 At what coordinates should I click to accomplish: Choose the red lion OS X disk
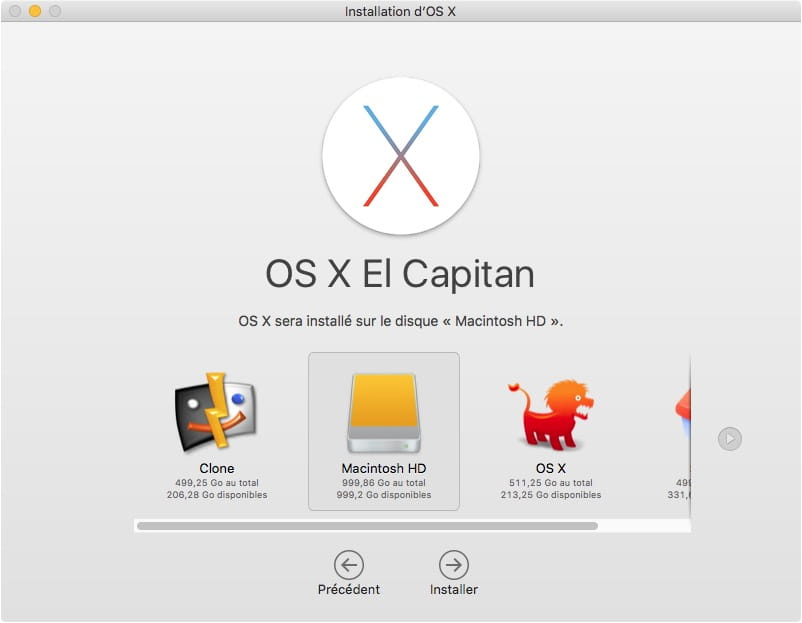550,413
